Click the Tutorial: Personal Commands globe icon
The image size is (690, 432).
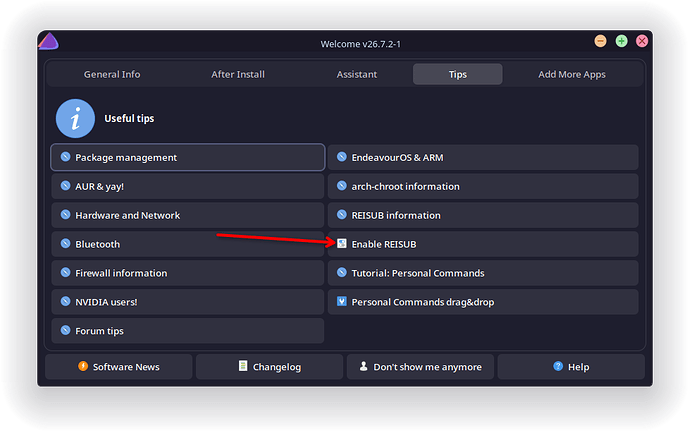click(x=342, y=272)
